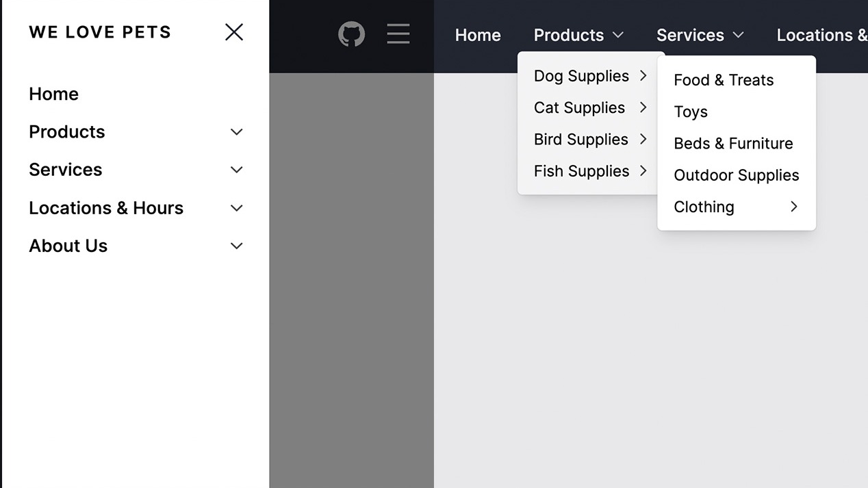Click Beds & Furniture in the menu

click(733, 143)
